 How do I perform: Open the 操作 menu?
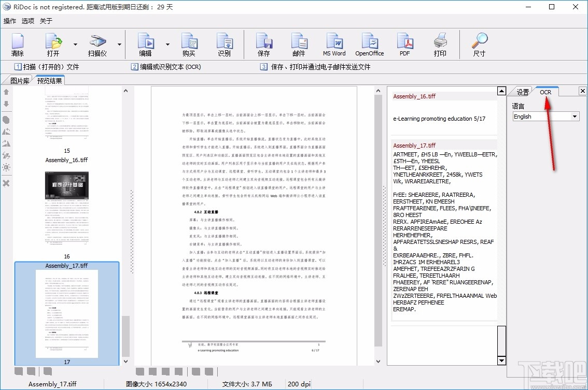click(x=10, y=21)
